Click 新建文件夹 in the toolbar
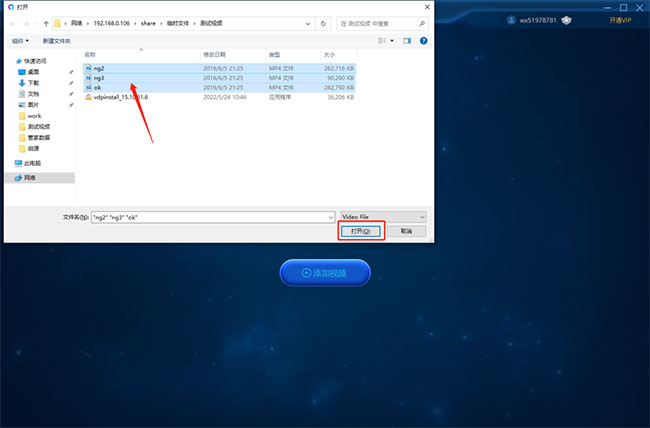 coord(56,41)
